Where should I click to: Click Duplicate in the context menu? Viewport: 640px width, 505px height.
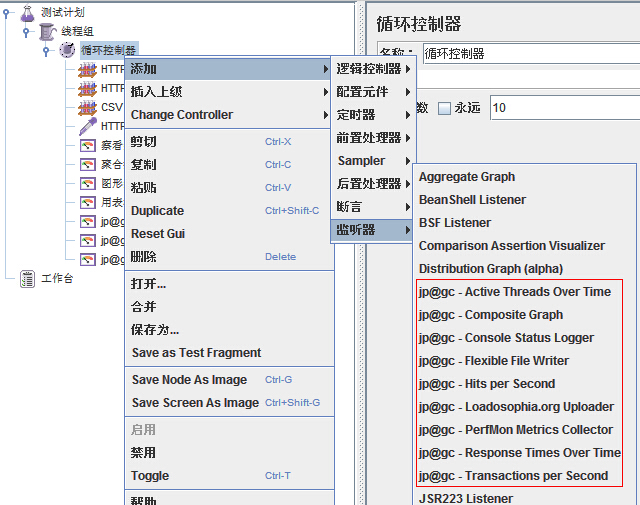158,211
